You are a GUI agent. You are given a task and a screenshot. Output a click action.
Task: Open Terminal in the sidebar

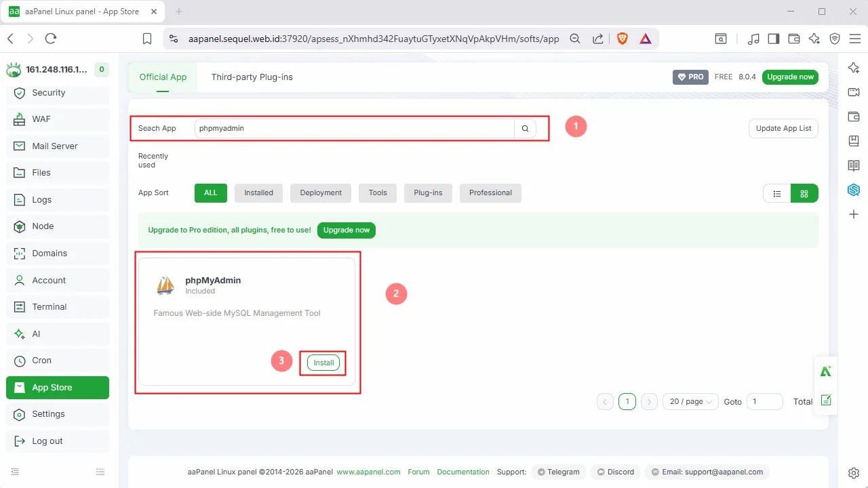click(x=58, y=307)
